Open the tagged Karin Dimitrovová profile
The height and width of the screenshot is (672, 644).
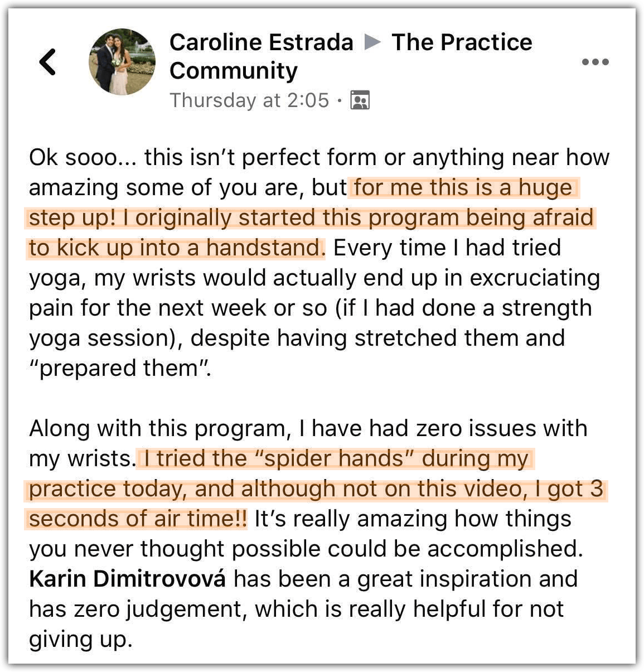128,579
